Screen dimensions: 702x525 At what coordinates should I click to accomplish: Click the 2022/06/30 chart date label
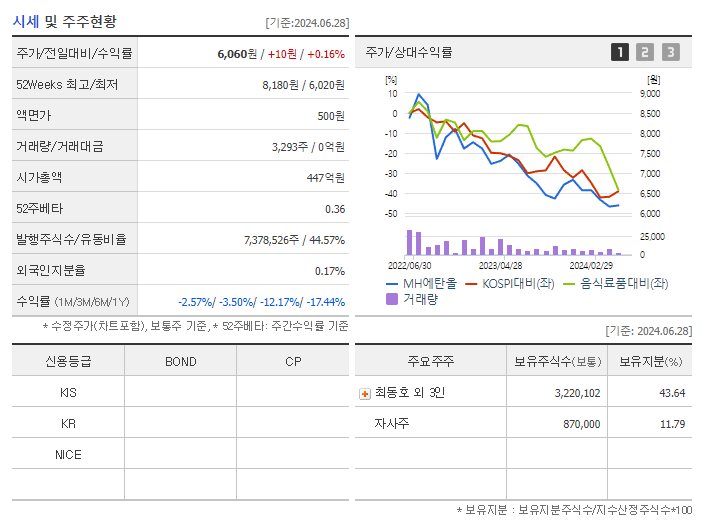410,266
